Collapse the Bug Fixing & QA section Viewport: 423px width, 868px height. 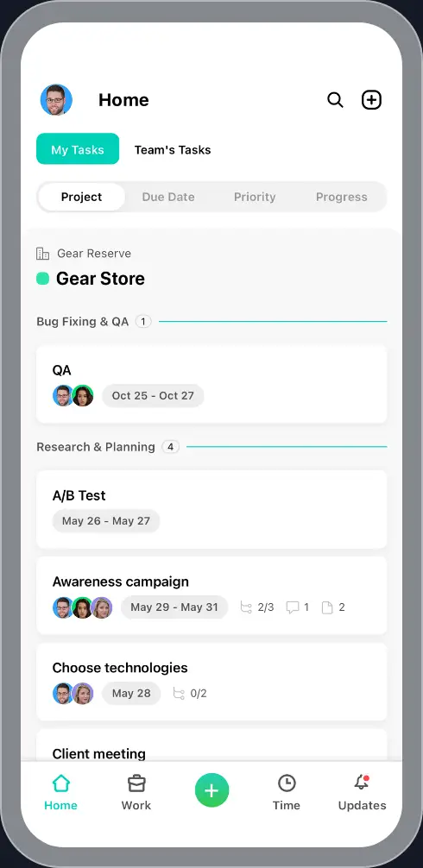click(x=83, y=322)
